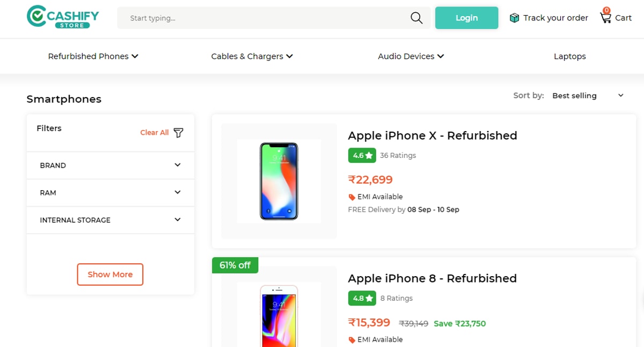Click the Track your order package icon
Screen dimensions: 644x347
[514, 17]
